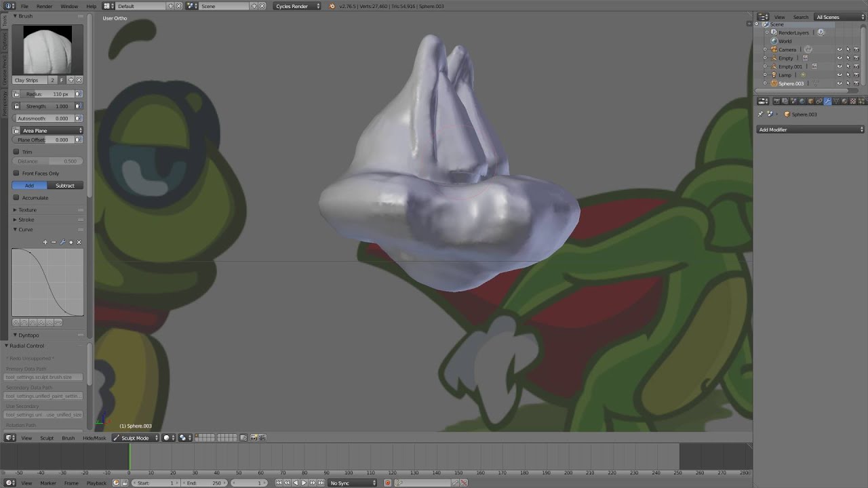Click the timeline editor type icon

pos(9,483)
